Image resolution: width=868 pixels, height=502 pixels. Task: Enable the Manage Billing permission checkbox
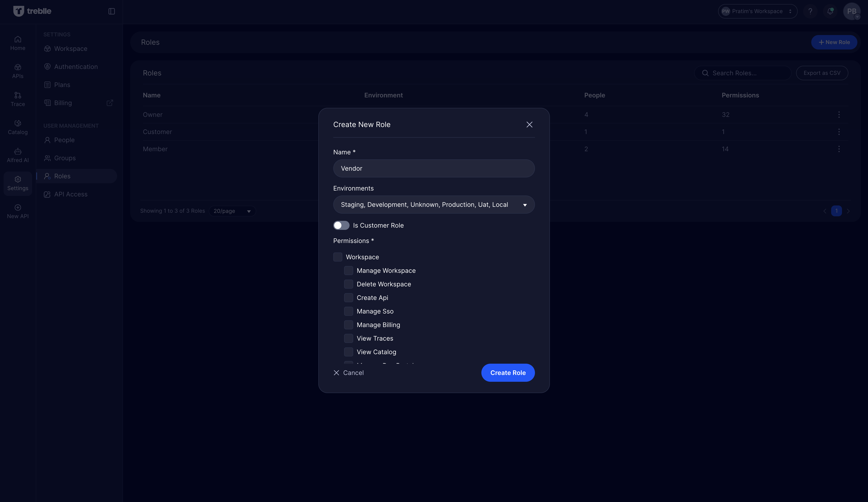(x=348, y=325)
